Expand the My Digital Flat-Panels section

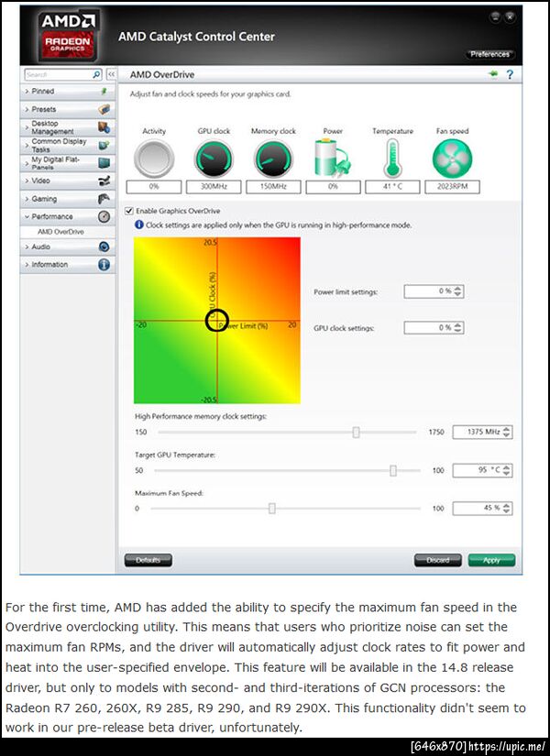tap(68, 163)
